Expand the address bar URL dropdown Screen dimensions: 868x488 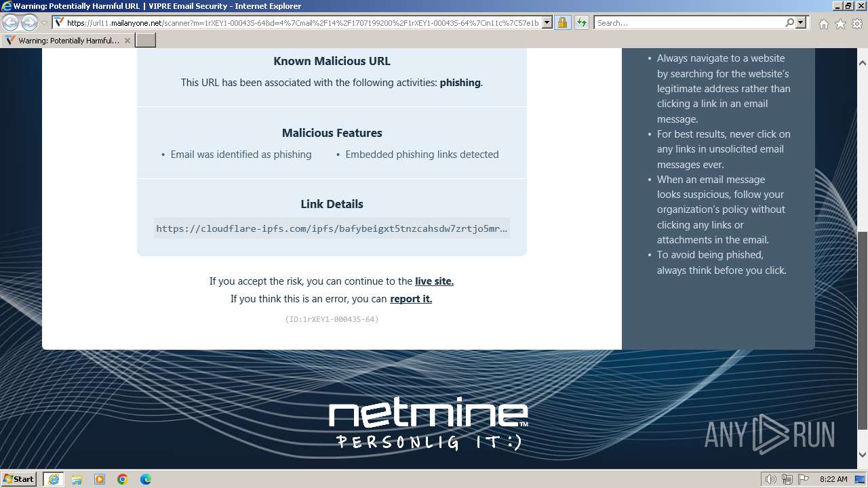(547, 22)
